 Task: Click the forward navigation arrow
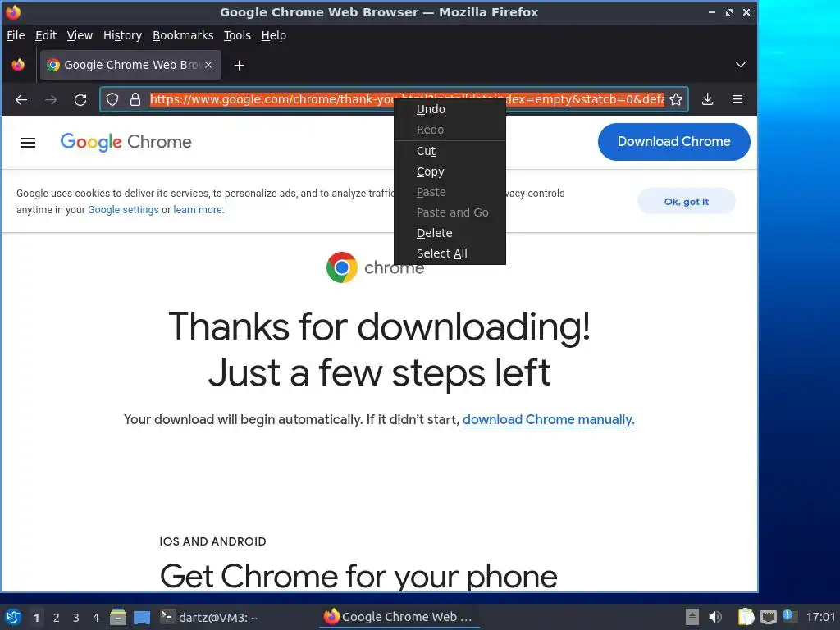point(51,99)
